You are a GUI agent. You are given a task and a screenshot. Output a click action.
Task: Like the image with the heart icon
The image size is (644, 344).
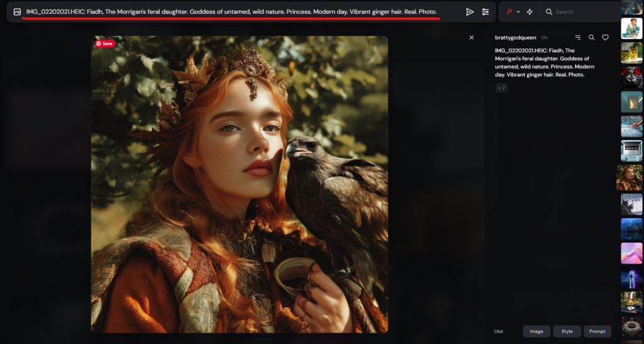point(606,37)
